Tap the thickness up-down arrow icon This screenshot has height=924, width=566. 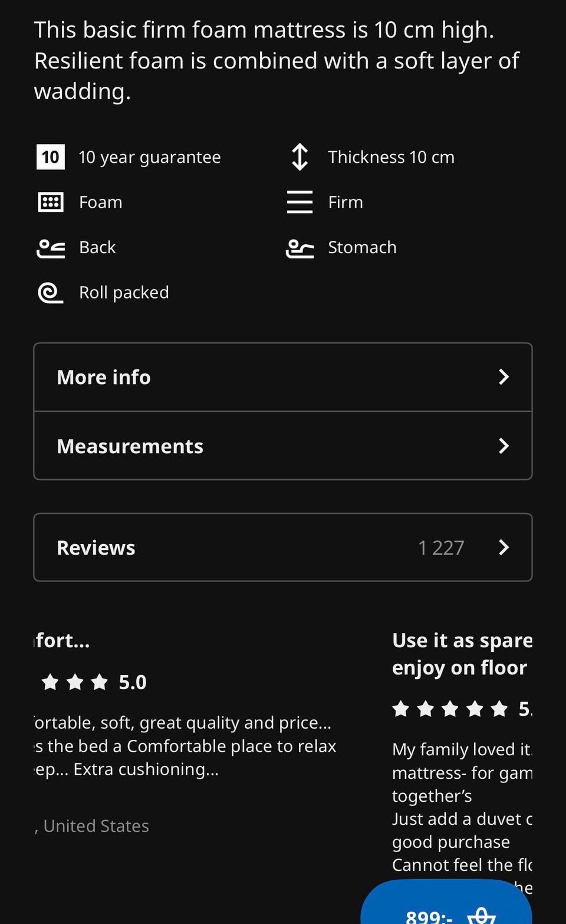[300, 157]
